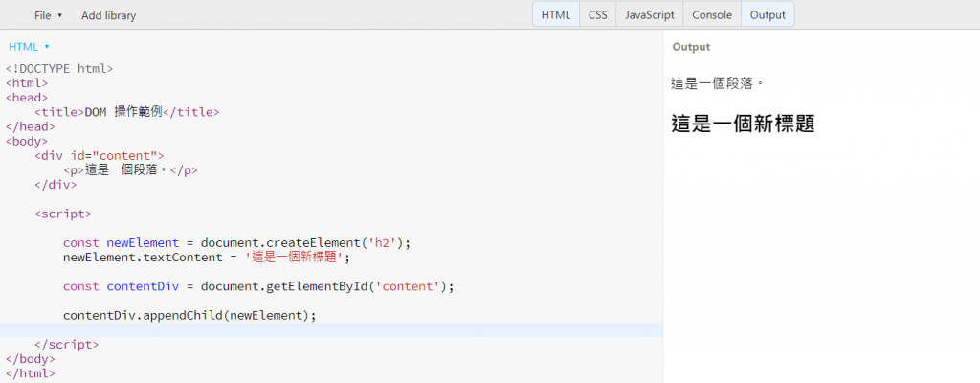The width and height of the screenshot is (980, 383).
Task: Click the <p>這是一個段落。</p> code line
Action: [x=130, y=170]
